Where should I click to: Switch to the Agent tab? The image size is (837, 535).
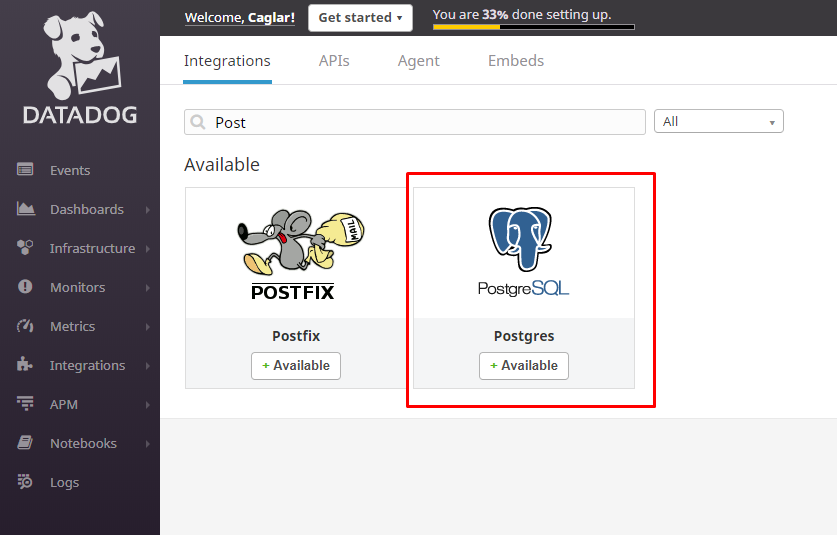[418, 61]
